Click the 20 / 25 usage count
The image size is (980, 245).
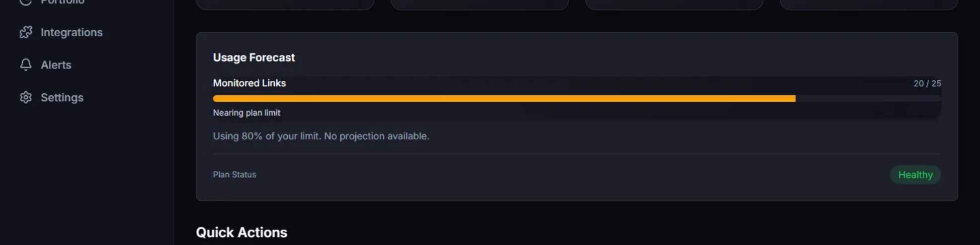[927, 83]
